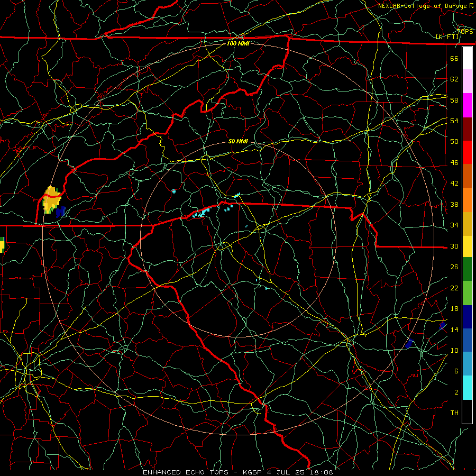476x476 pixels.
Task: Click the 100 NMI range ring label
Action: coord(238,43)
